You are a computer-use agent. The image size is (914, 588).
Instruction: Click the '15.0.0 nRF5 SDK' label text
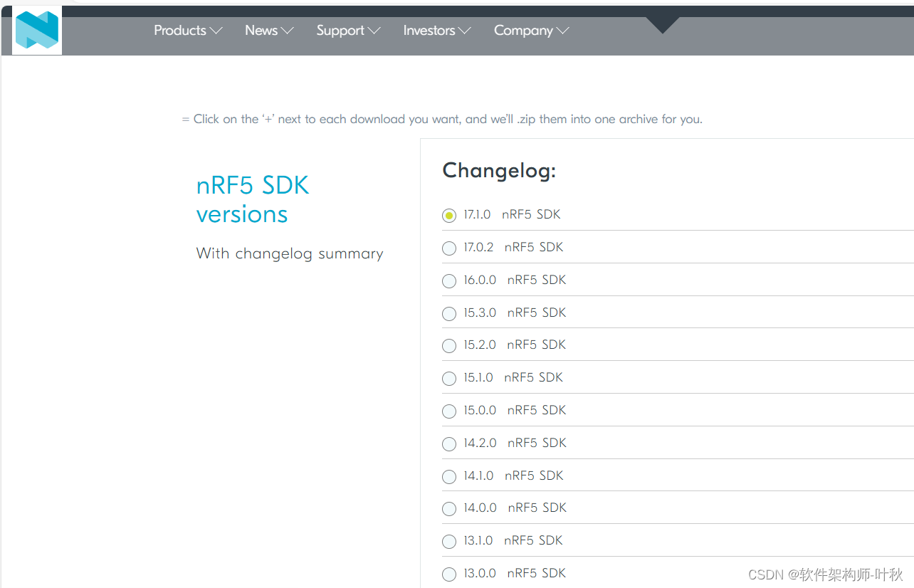click(515, 410)
